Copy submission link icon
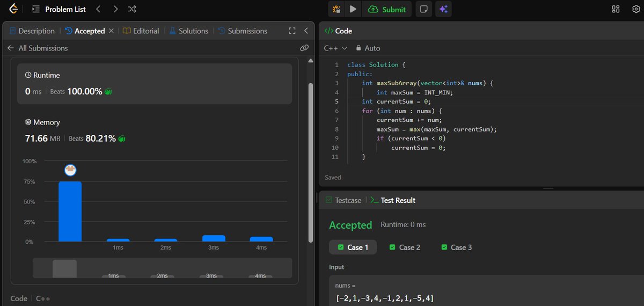The height and width of the screenshot is (306, 644). pos(304,48)
